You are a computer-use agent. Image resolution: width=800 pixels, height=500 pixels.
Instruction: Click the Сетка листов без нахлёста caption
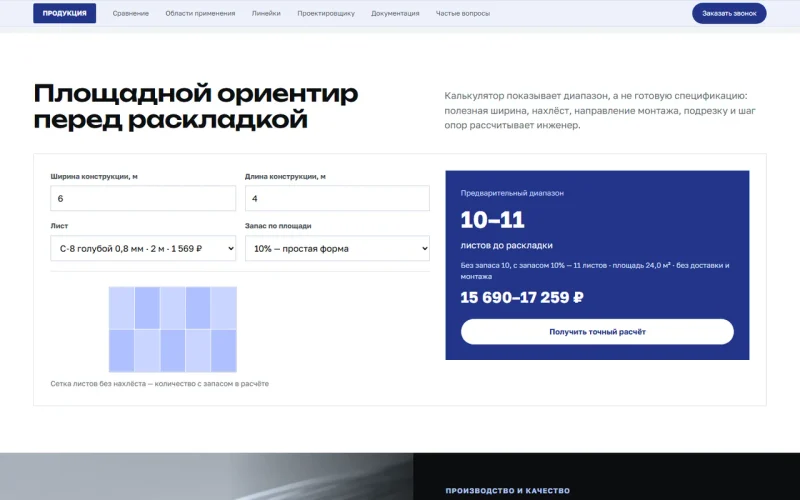pyautogui.click(x=159, y=384)
